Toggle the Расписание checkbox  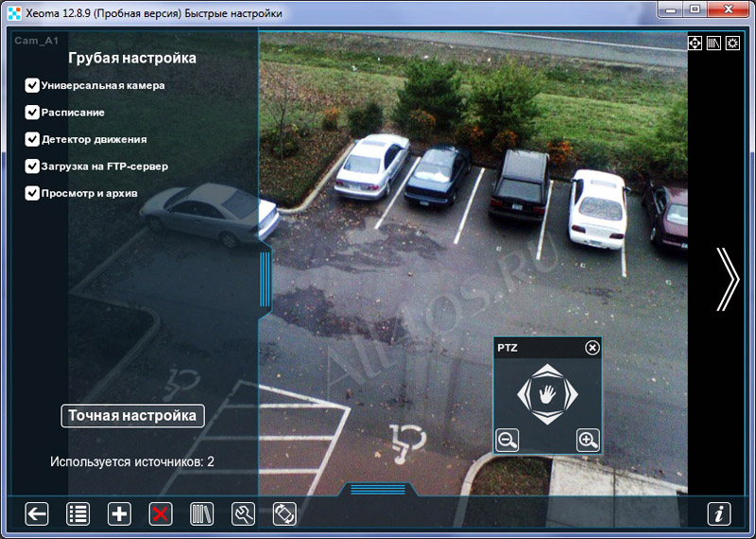click(x=32, y=113)
